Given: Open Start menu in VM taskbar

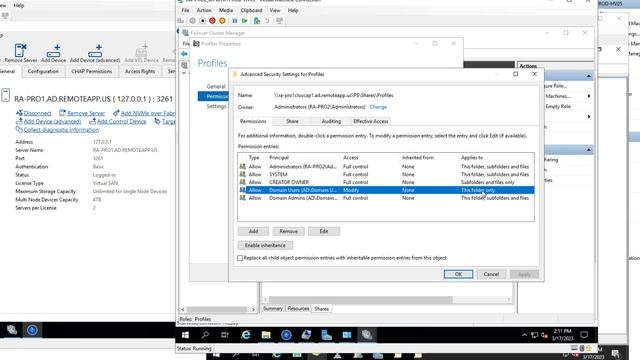Looking at the screenshot, I should [185, 335].
